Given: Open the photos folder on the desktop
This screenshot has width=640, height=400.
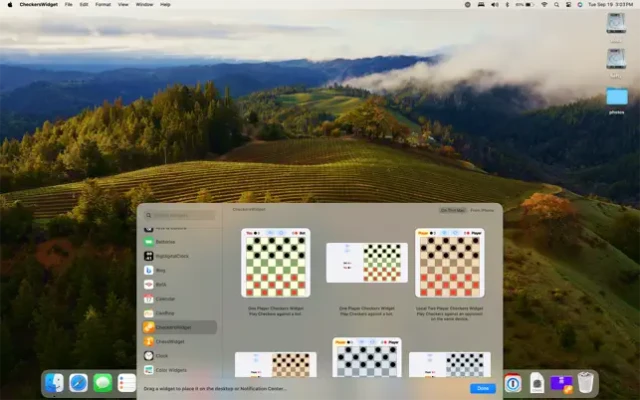Looking at the screenshot, I should pyautogui.click(x=617, y=98).
